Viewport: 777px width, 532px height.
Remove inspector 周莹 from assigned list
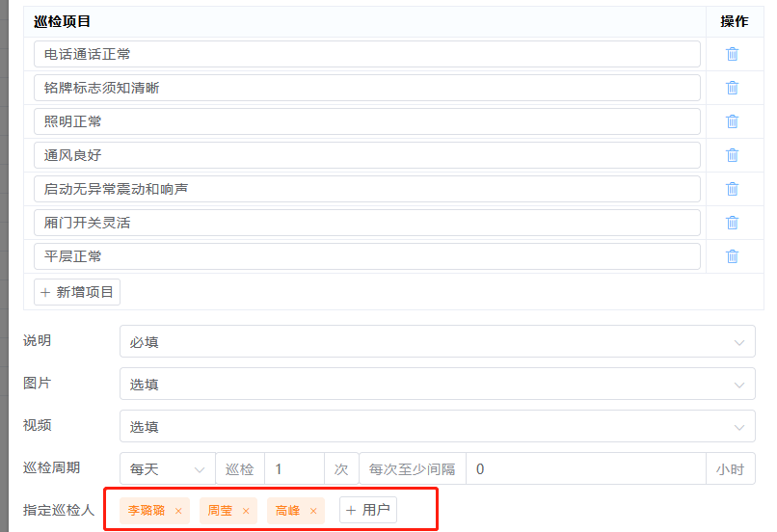[x=246, y=511]
